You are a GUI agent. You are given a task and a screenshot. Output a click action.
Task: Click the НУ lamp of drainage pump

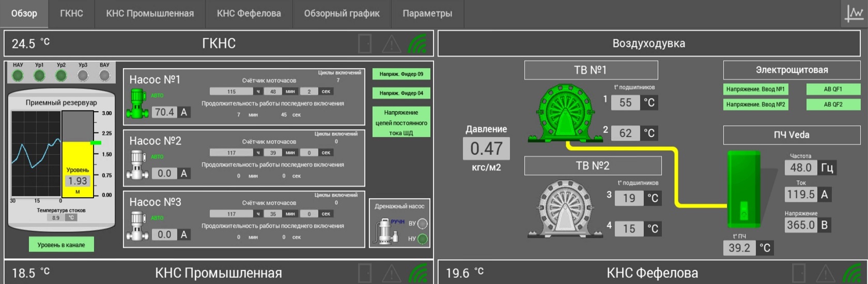(x=422, y=238)
